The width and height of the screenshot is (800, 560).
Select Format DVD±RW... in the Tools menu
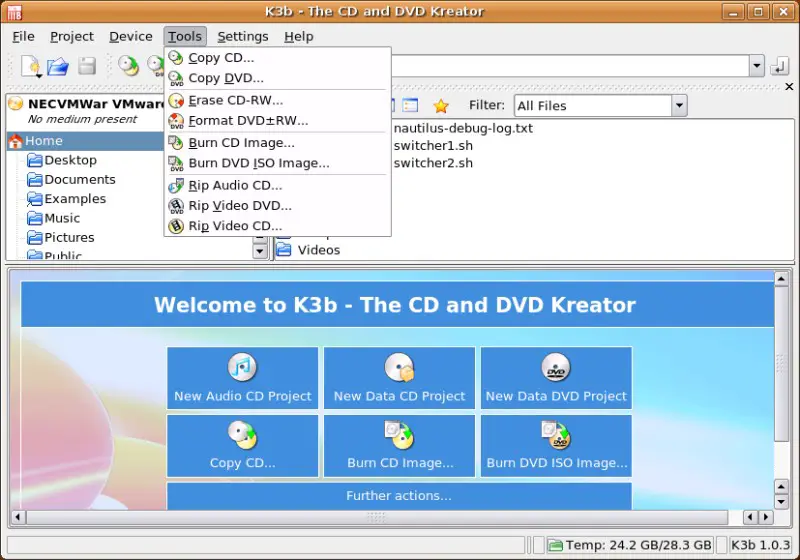click(x=277, y=121)
